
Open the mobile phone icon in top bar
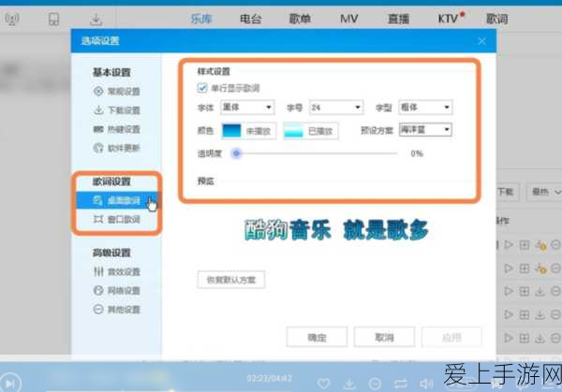point(53,19)
